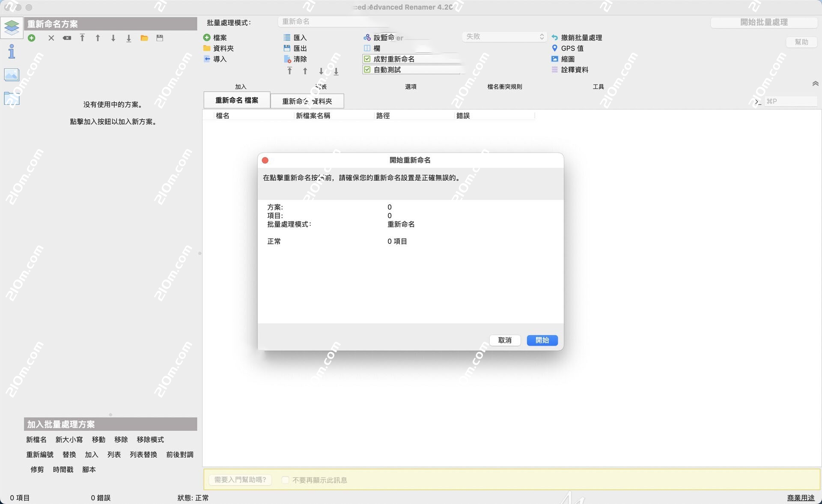Select the 重新命名 檔案 tab
Viewport: 822px width, 504px height.
(x=237, y=100)
